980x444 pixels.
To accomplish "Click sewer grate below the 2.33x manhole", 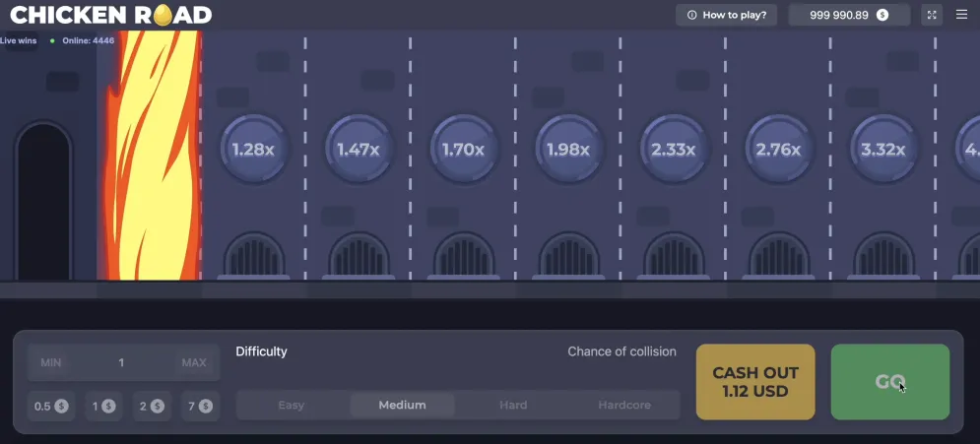I will (674, 256).
